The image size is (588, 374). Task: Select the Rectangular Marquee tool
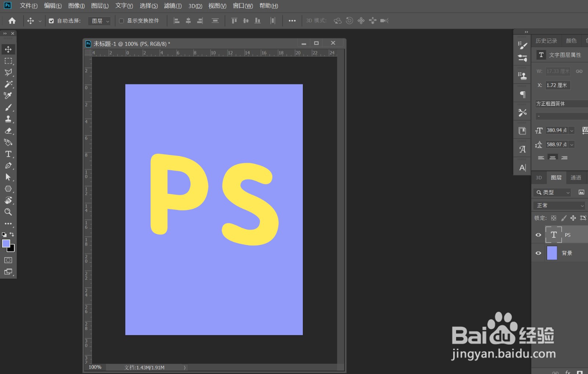[x=8, y=61]
